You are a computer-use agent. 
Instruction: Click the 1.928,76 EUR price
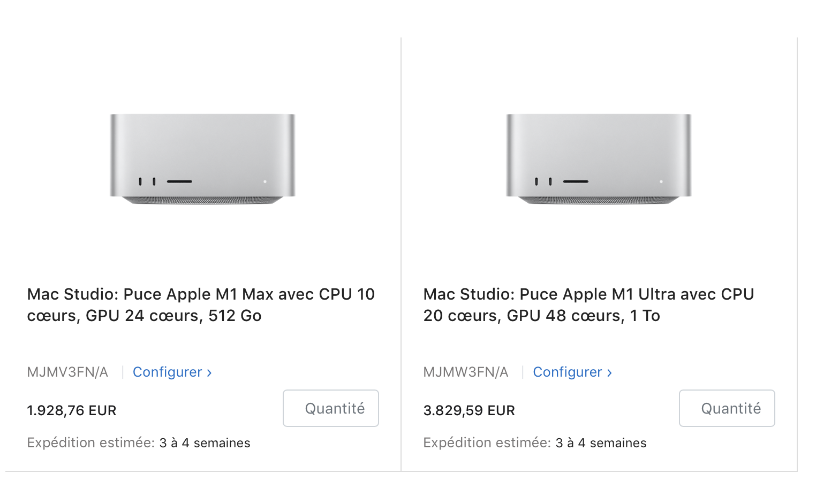pos(72,410)
